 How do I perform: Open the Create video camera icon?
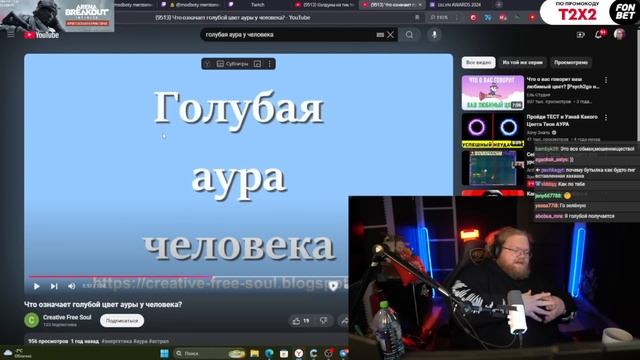click(580, 35)
